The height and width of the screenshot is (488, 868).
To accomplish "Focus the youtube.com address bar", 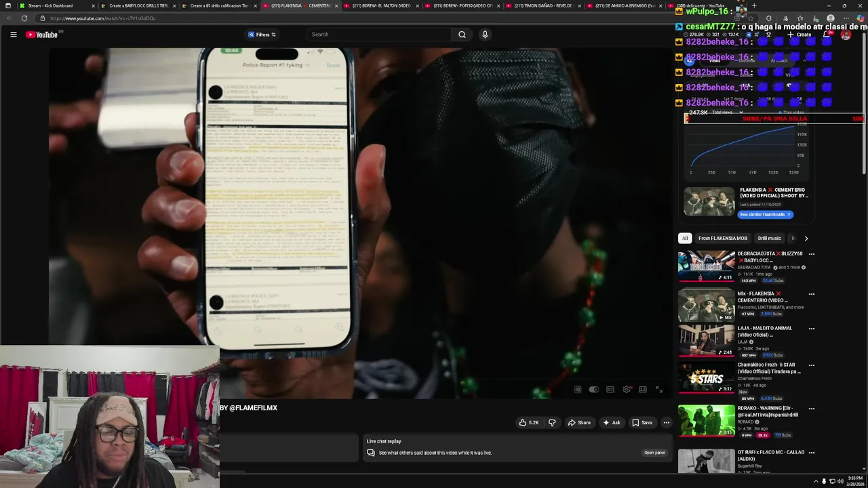I will click(339, 18).
